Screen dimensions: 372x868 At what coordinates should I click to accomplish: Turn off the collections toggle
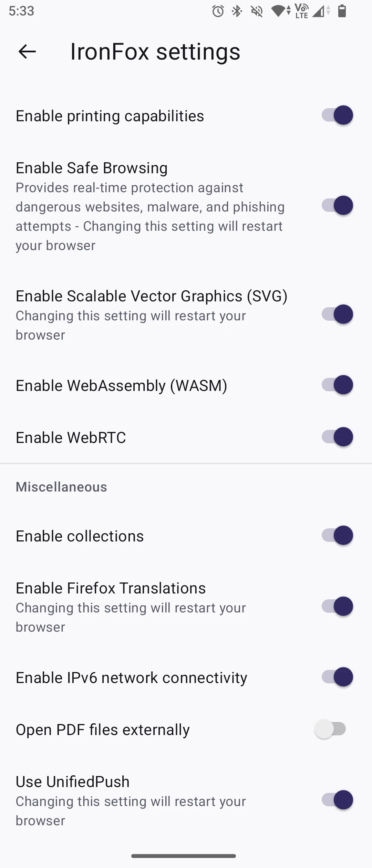pos(337,535)
